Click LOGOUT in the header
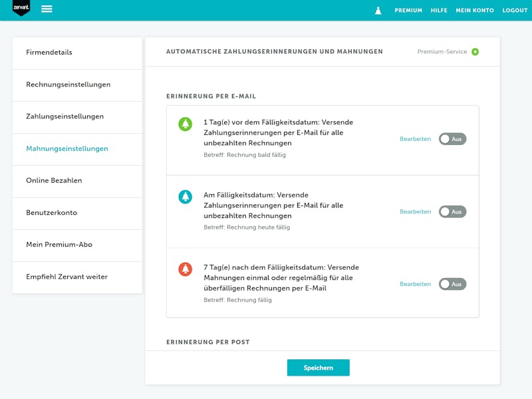The image size is (532, 399). click(515, 11)
